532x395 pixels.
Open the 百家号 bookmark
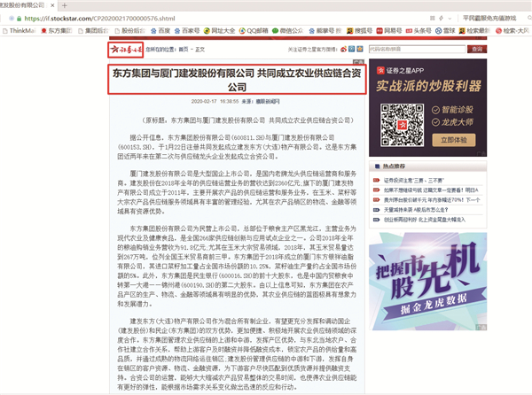pyautogui.click(x=187, y=31)
